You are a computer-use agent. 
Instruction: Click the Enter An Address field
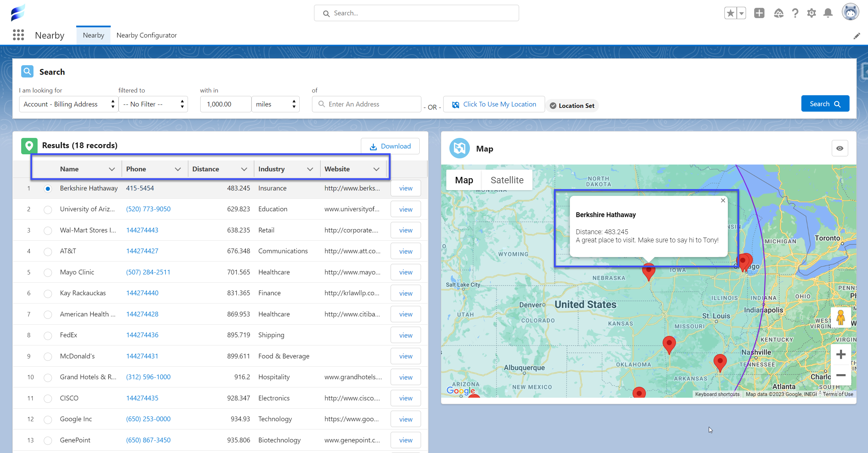tap(366, 104)
